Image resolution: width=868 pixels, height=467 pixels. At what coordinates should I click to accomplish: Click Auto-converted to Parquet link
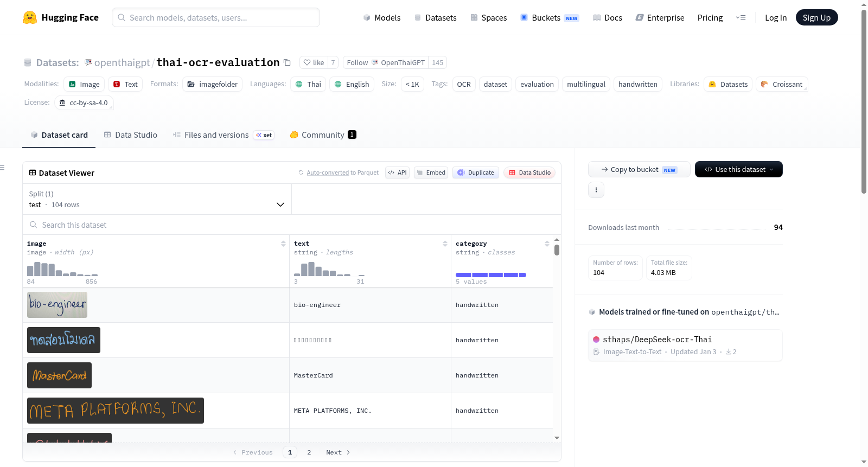(343, 172)
